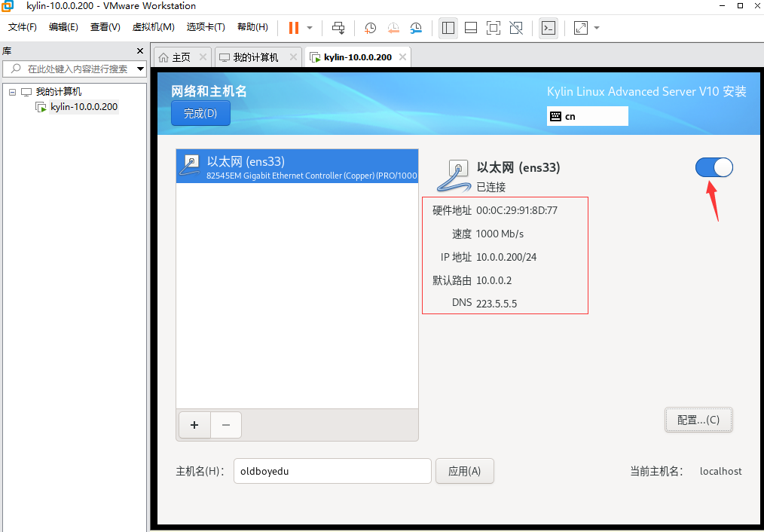Viewport: 764px width, 532px height.
Task: Open the stretch display dropdown arrow
Action: (597, 28)
